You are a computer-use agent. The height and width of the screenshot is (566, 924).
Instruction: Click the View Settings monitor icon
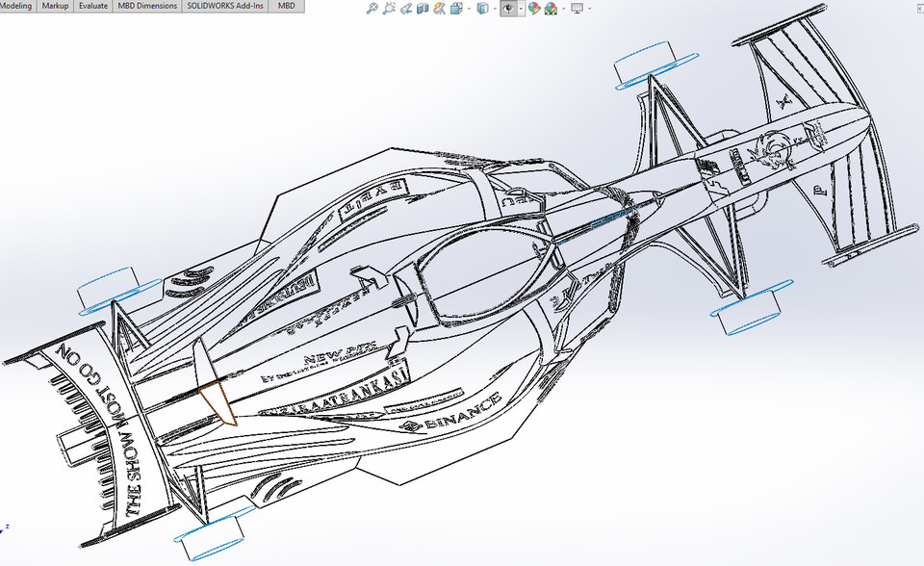(x=577, y=8)
